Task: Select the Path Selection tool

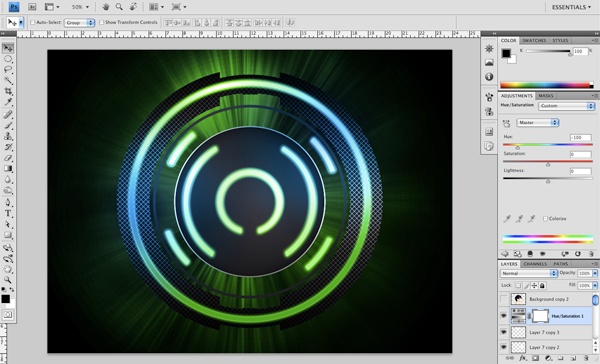Action: coord(8,224)
